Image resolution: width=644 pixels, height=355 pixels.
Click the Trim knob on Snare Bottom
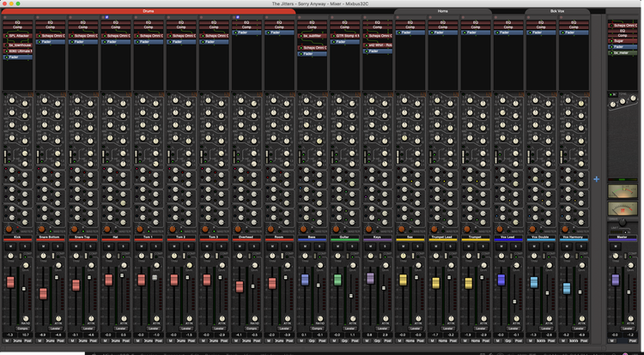[43, 256]
